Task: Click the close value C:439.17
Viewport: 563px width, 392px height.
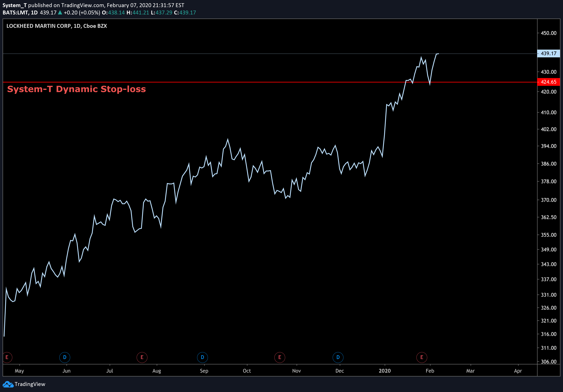Action: (x=185, y=13)
